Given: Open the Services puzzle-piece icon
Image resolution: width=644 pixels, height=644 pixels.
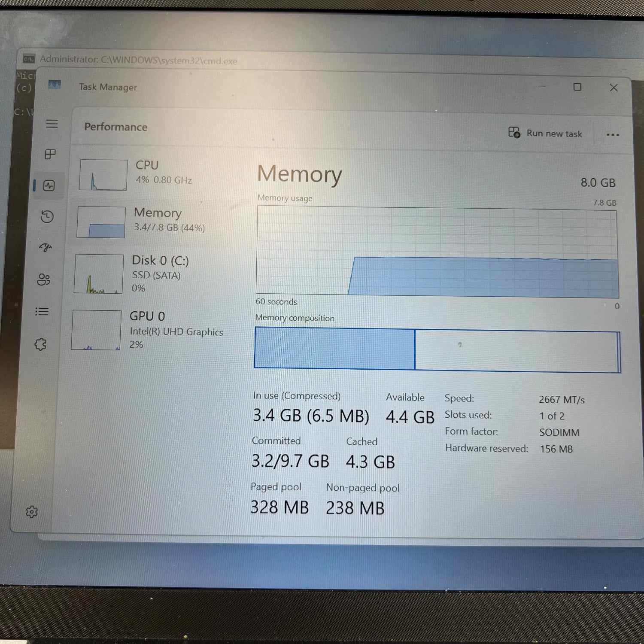Looking at the screenshot, I should coord(41,344).
